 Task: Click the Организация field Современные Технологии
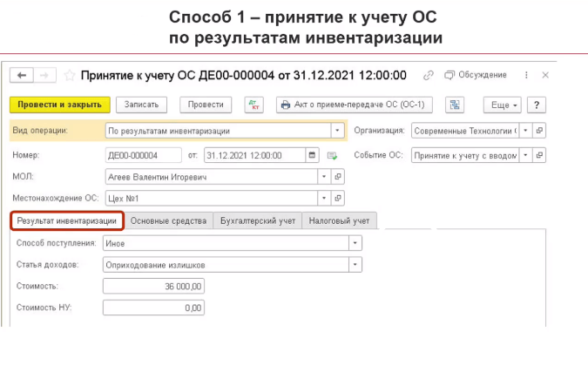pyautogui.click(x=465, y=131)
